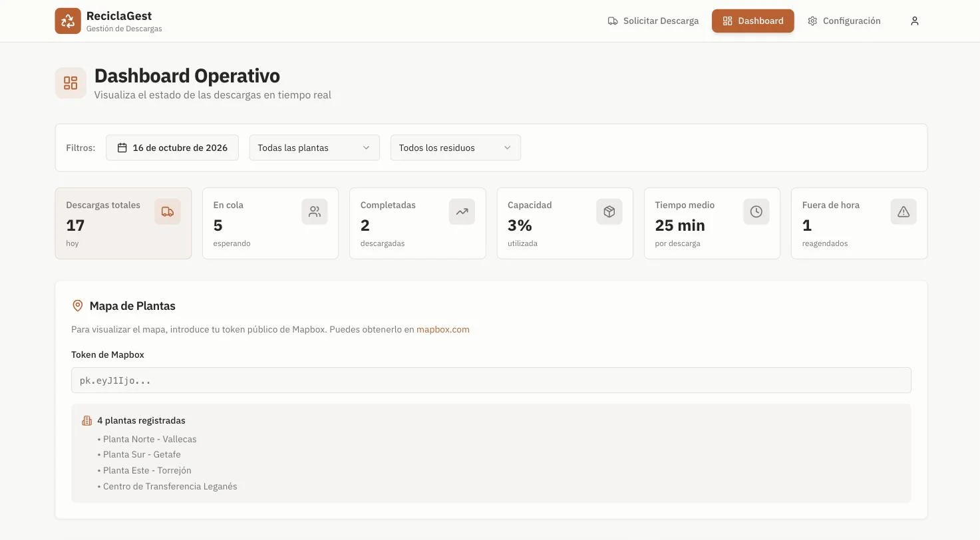Viewport: 980px width, 540px height.
Task: Open the Todos los residuos dropdown
Action: click(x=456, y=148)
